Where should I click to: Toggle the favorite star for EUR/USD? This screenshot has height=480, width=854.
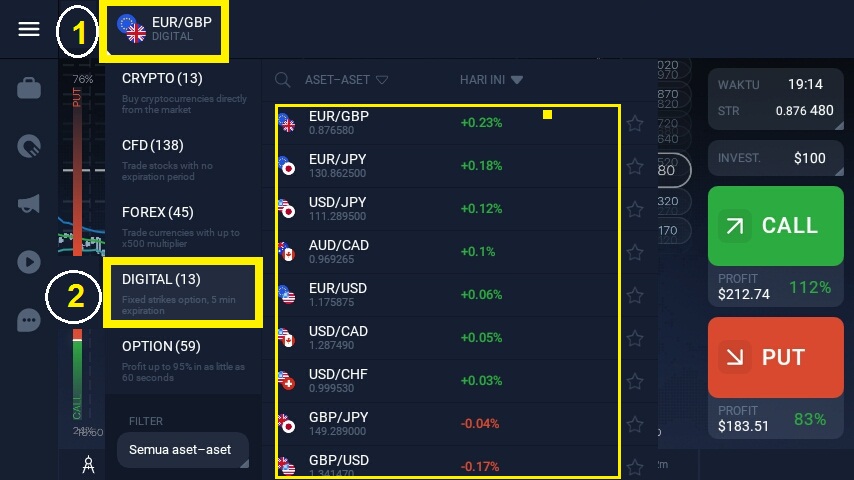coord(635,295)
